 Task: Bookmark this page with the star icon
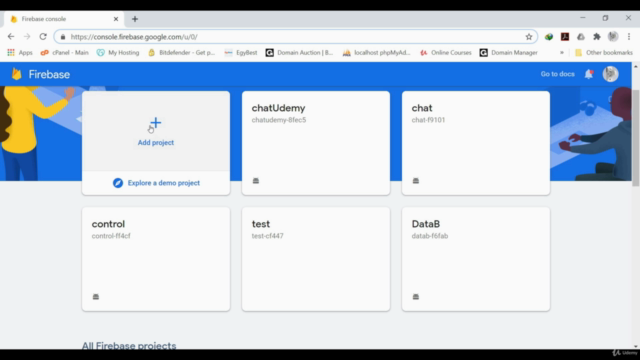(529, 37)
